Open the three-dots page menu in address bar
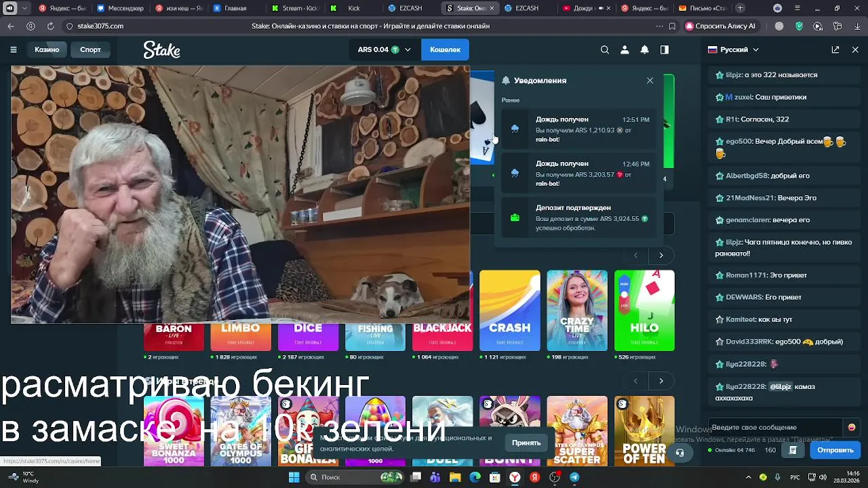 (659, 26)
